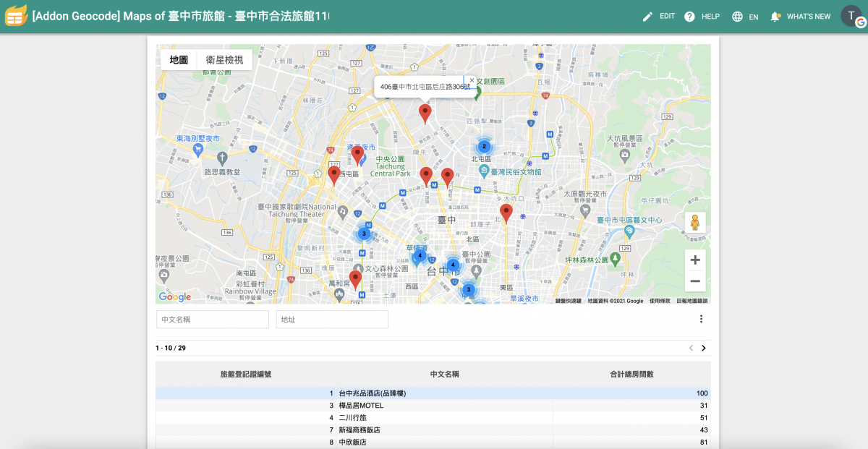Sort by 合計總房間數 column header

(x=632, y=374)
